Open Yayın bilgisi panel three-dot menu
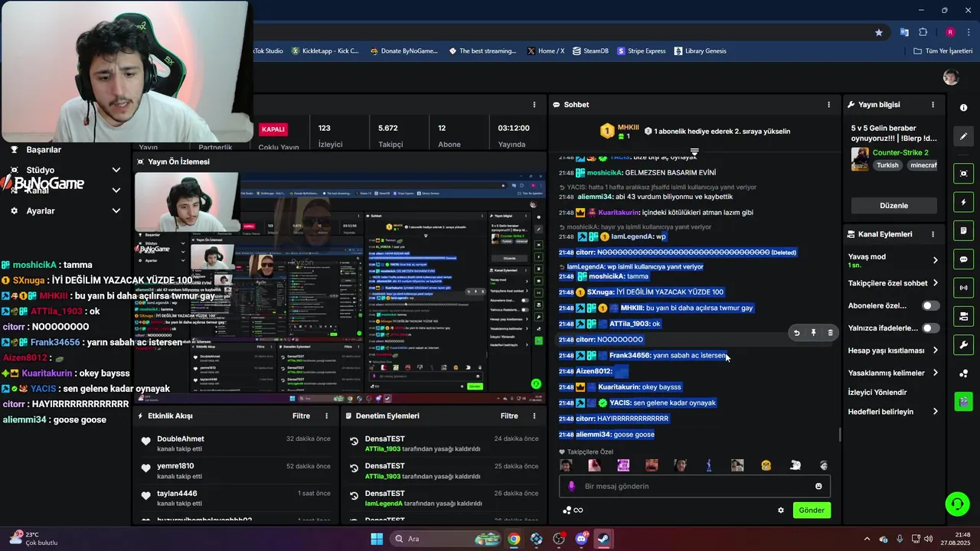Screen dimensions: 980x551 933,105
